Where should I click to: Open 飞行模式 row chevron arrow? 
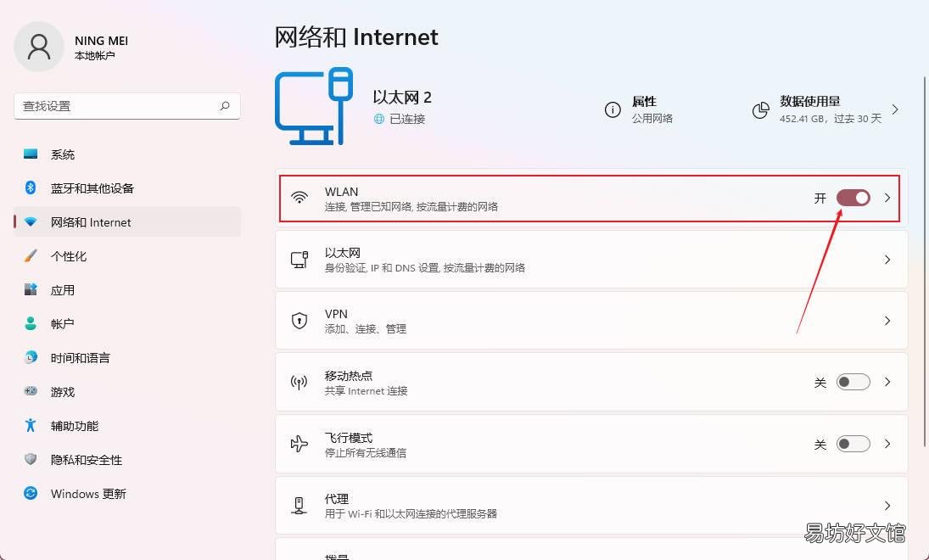pyautogui.click(x=887, y=444)
